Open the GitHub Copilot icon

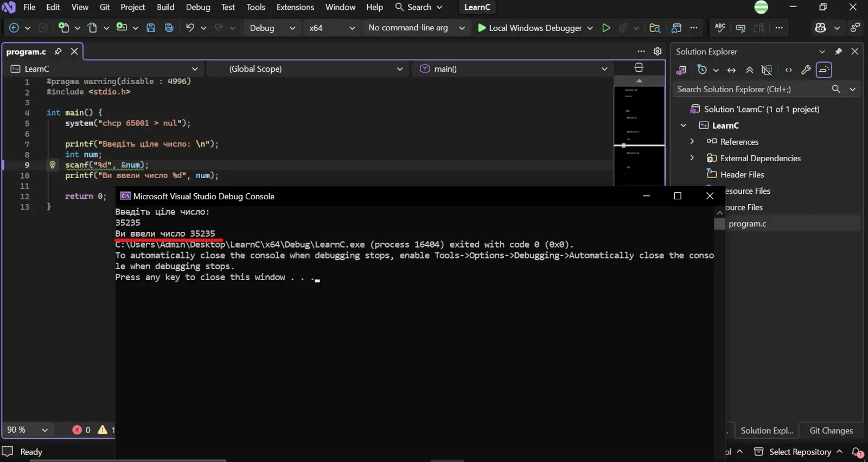(x=820, y=28)
